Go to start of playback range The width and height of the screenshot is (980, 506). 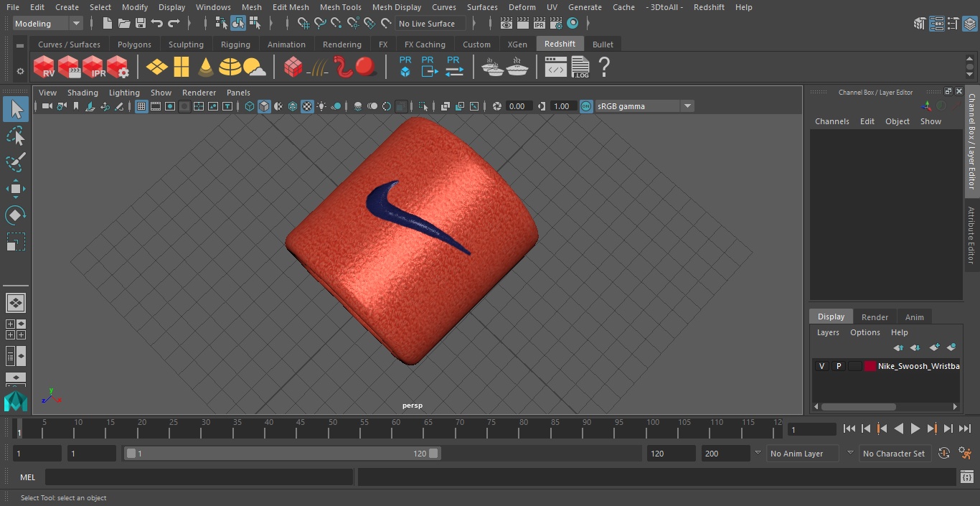click(x=849, y=428)
